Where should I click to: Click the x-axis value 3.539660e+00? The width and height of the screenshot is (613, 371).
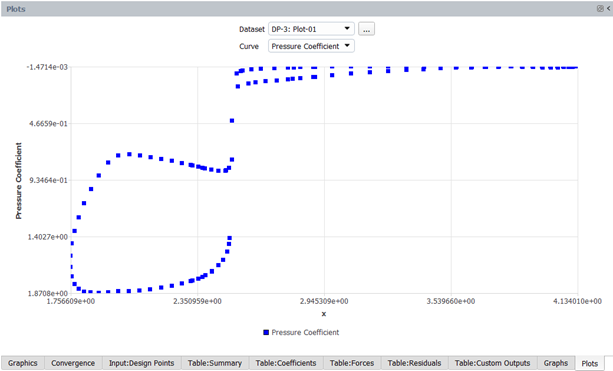[451, 301]
